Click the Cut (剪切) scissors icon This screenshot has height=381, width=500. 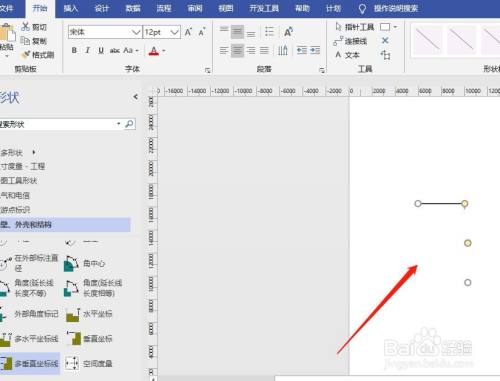pyautogui.click(x=25, y=27)
